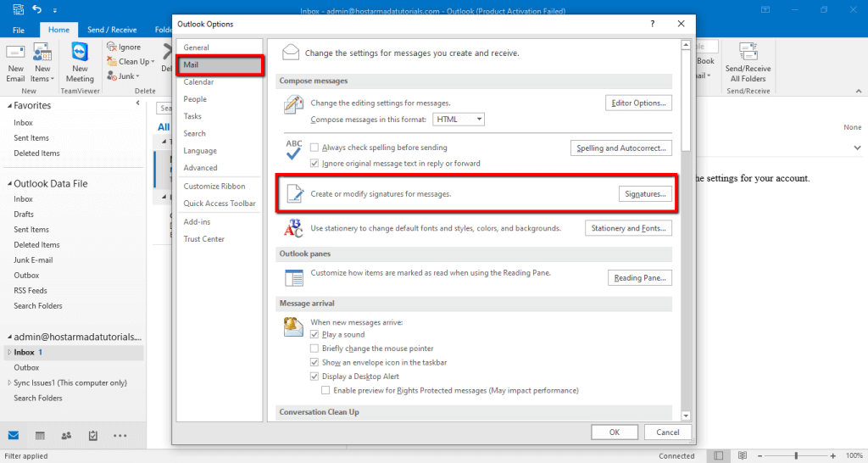The image size is (868, 463).
Task: Open the File tab in ribbon
Action: (19, 30)
